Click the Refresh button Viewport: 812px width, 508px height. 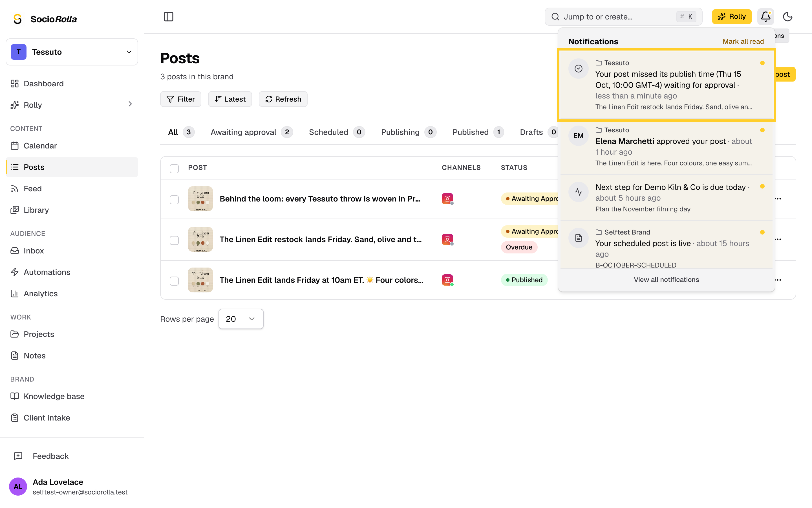click(283, 99)
